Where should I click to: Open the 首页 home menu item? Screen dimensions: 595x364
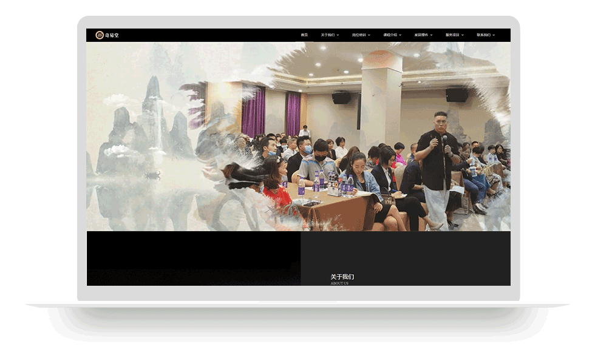(304, 35)
